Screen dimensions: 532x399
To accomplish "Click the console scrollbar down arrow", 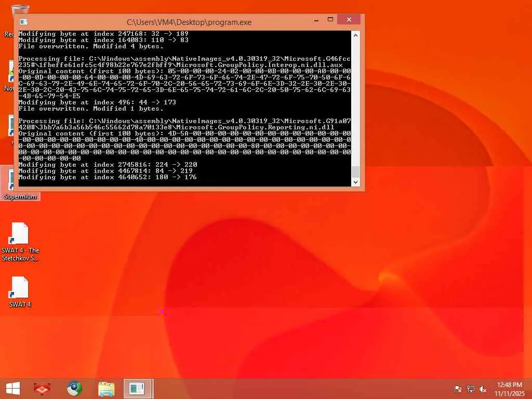I will point(355,182).
